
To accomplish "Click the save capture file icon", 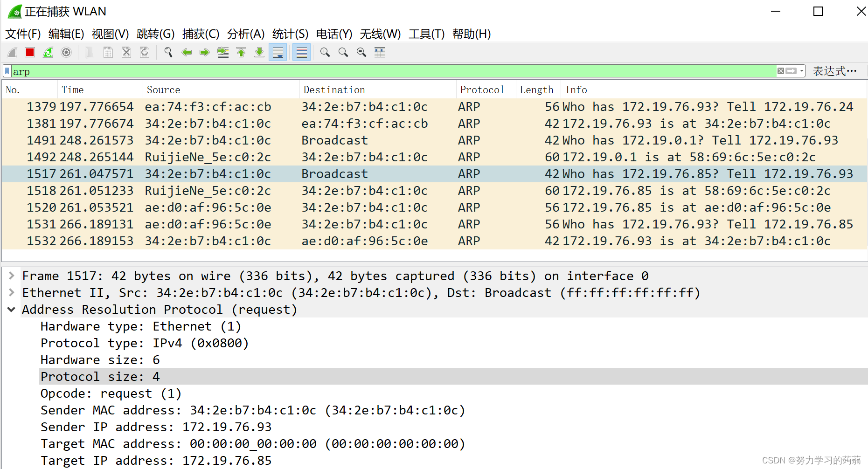I will coord(108,52).
